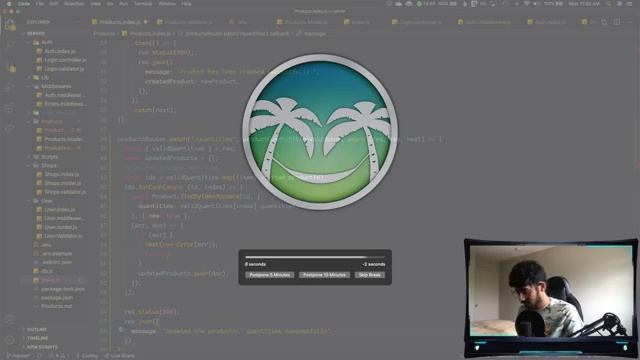The width and height of the screenshot is (640, 360).
Task: Open the Apple menu
Action: [9, 4]
